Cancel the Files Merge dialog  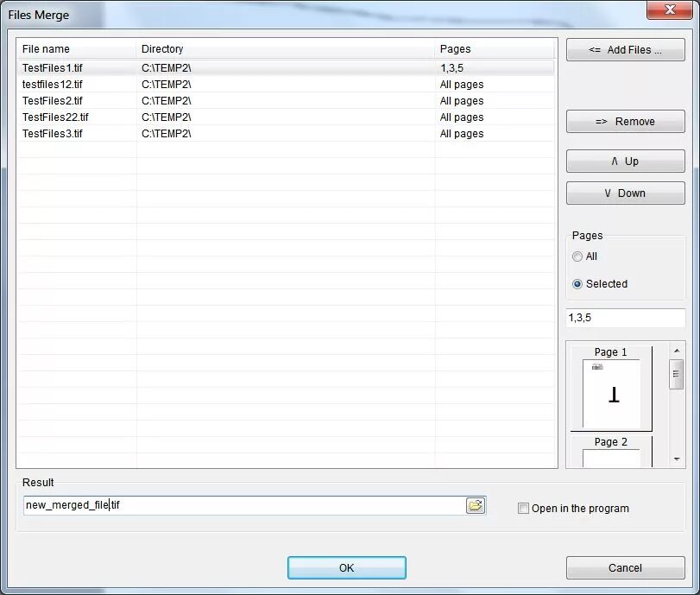626,567
